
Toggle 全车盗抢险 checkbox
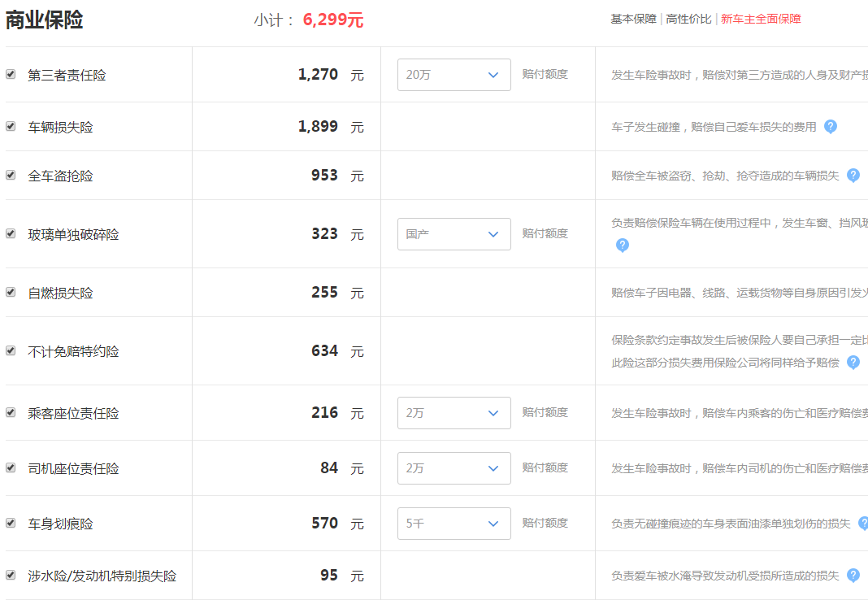coord(11,175)
